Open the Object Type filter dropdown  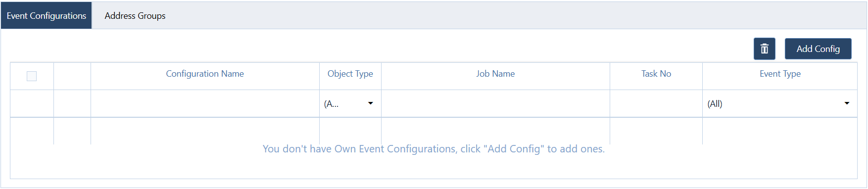(x=350, y=103)
